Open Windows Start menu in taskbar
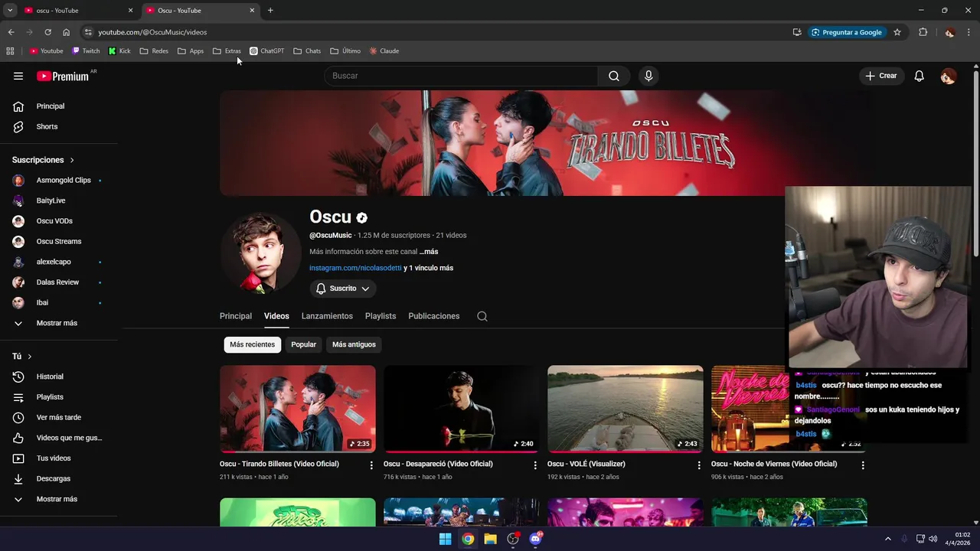The width and height of the screenshot is (980, 551). pyautogui.click(x=445, y=539)
